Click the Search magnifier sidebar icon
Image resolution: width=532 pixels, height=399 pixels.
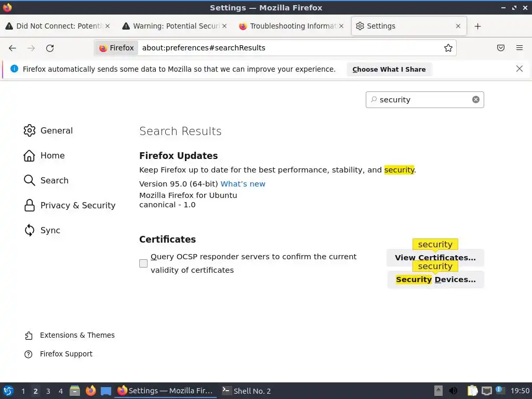(30, 180)
